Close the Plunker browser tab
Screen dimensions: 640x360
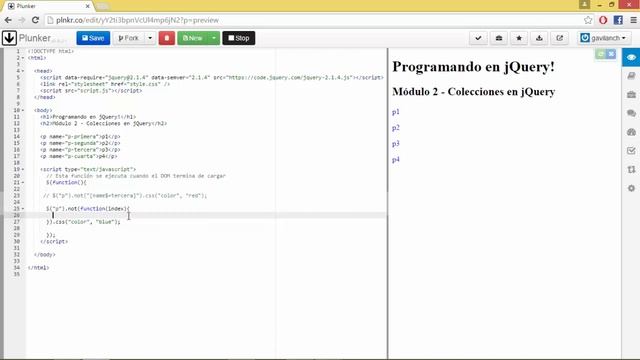(87, 6)
